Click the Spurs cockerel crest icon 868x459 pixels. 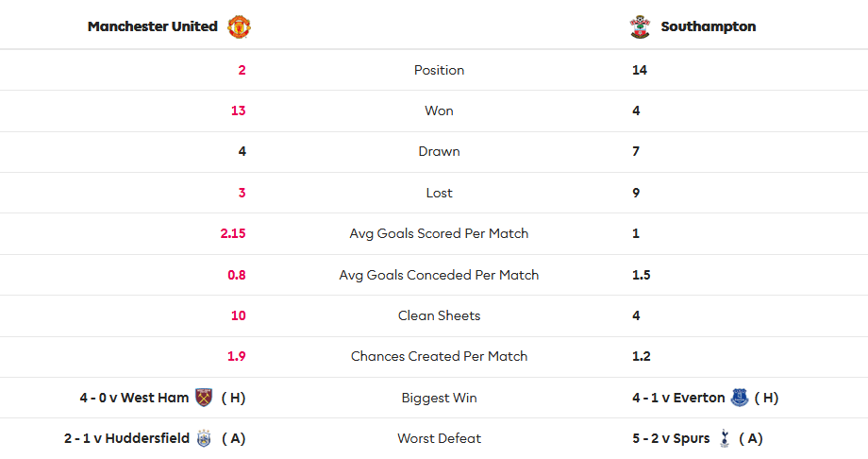click(x=725, y=438)
